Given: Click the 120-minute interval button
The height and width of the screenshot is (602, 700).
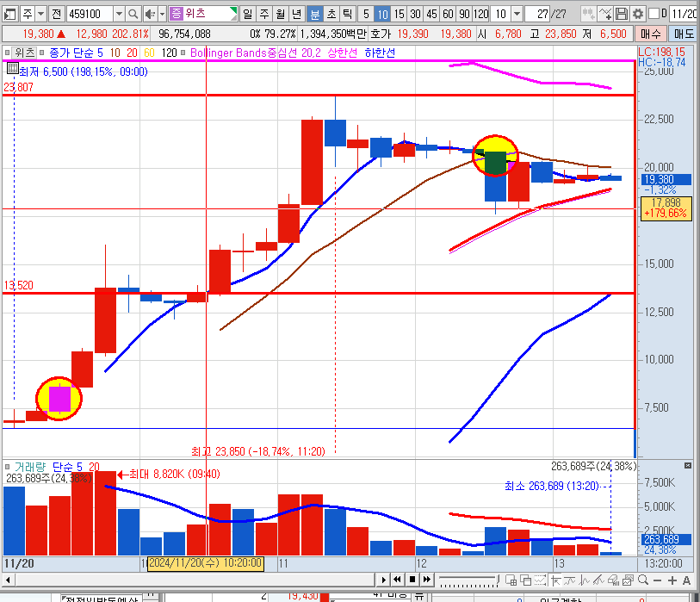Looking at the screenshot, I should pos(481,15).
